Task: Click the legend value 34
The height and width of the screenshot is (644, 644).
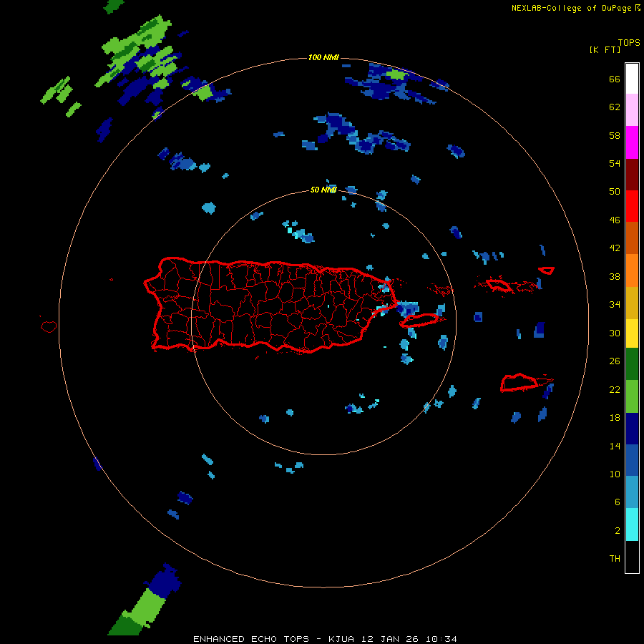Action: [615, 304]
